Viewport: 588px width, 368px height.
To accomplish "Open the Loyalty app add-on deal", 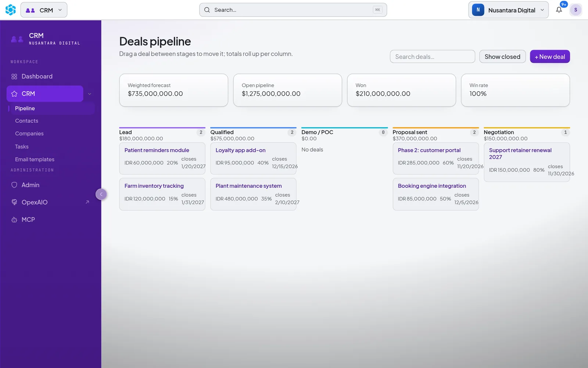I will 253,158.
